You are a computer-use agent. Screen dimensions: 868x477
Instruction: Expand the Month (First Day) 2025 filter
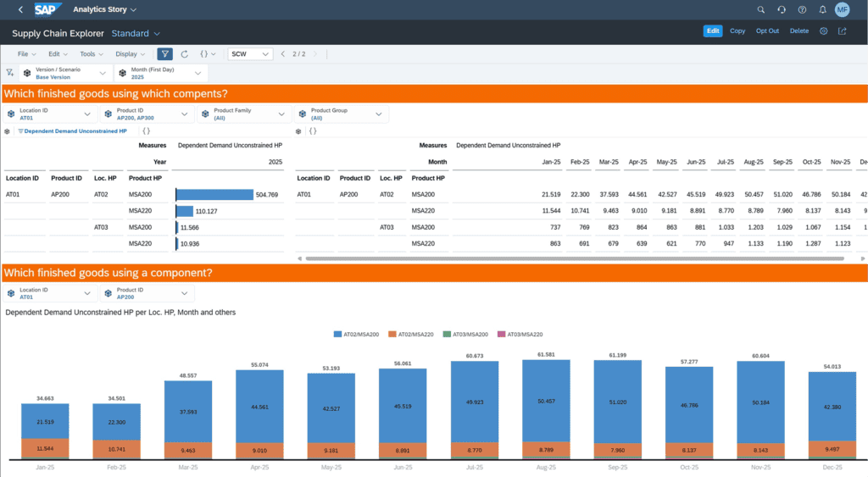[x=198, y=73]
